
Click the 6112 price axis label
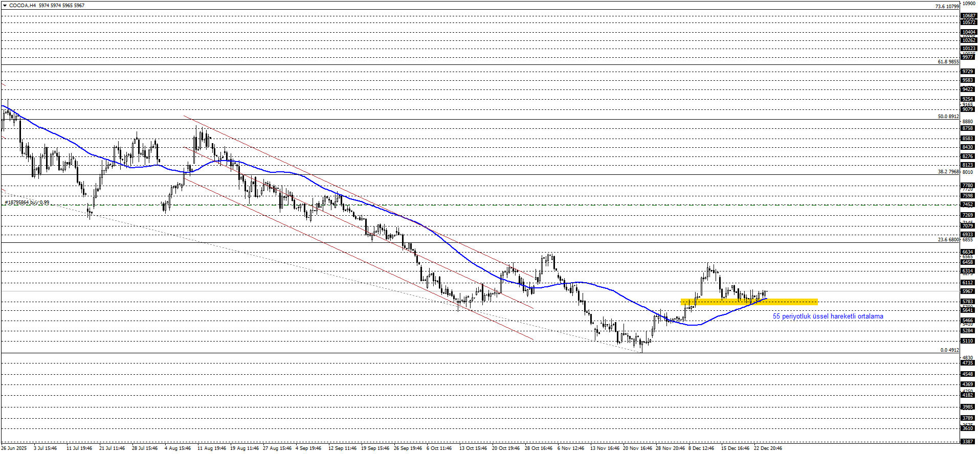tap(968, 283)
